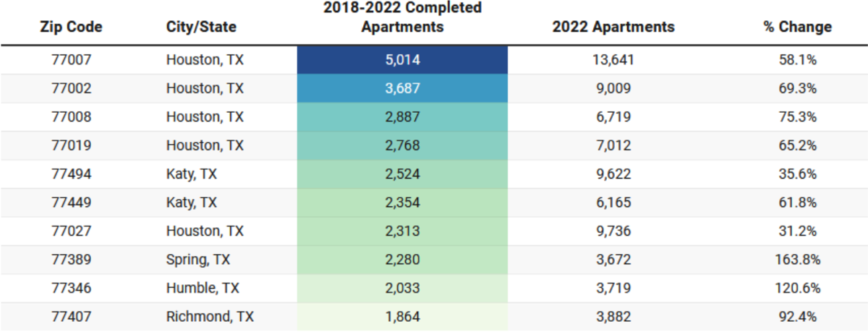Select the Richmond, TX city cell
The image size is (868, 332).
(x=210, y=317)
